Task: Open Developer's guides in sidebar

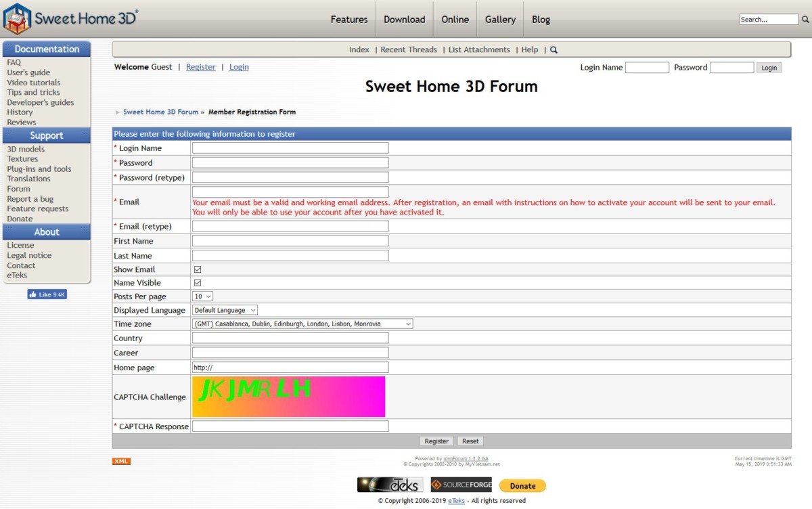Action: tap(41, 103)
